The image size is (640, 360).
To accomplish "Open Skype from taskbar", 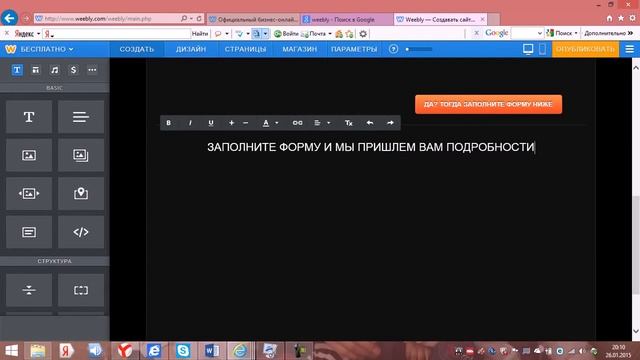I will (183, 351).
